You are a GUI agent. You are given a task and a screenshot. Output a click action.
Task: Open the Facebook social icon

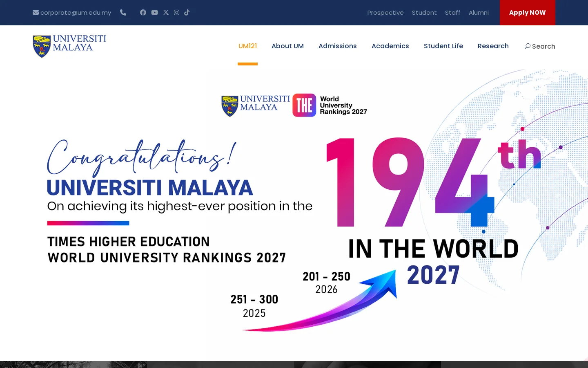point(143,12)
